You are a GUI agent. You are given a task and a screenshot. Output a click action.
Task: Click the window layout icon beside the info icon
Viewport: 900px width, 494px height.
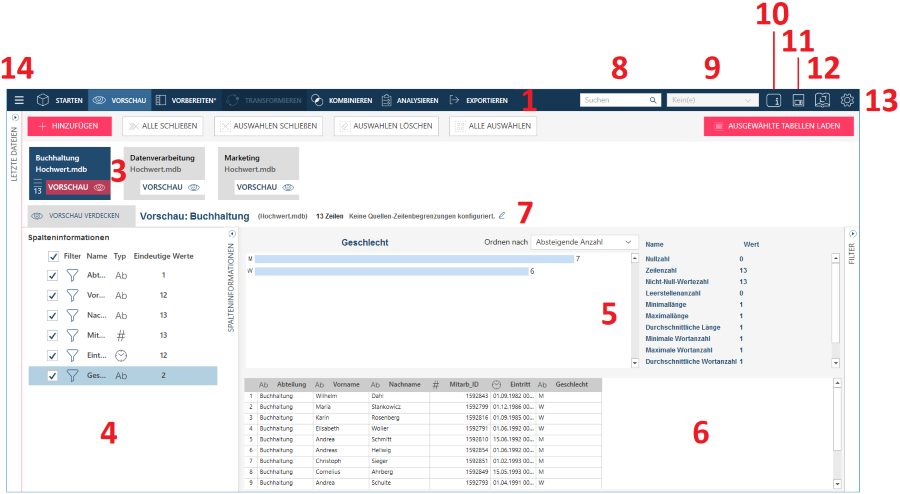pos(798,100)
